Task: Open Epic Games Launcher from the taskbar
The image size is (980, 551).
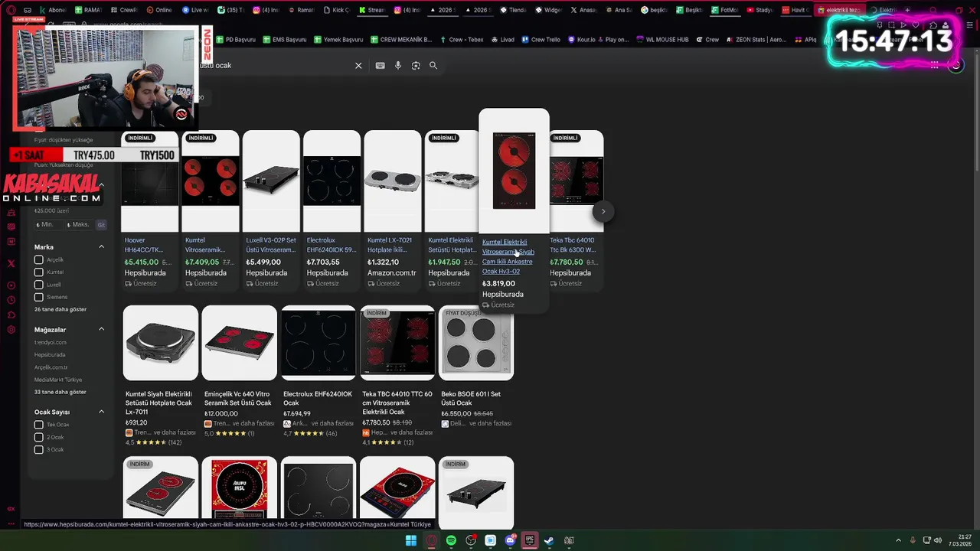Action: point(529,540)
